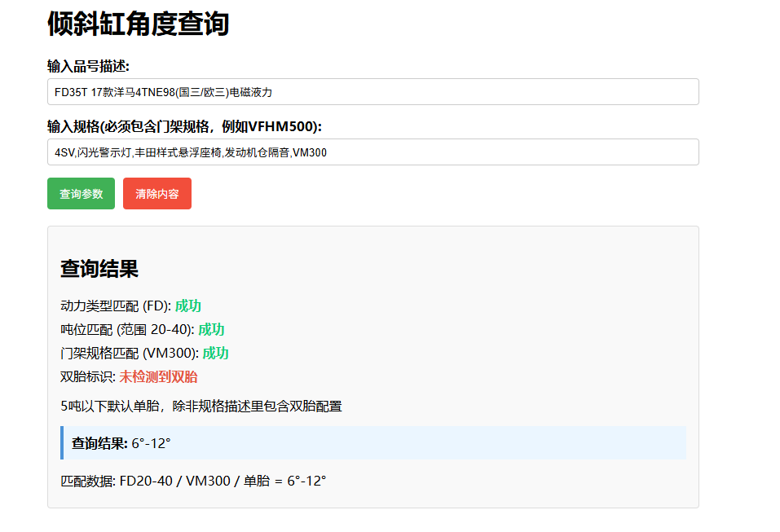Click green 成功 beside 动力类型匹配

187,306
